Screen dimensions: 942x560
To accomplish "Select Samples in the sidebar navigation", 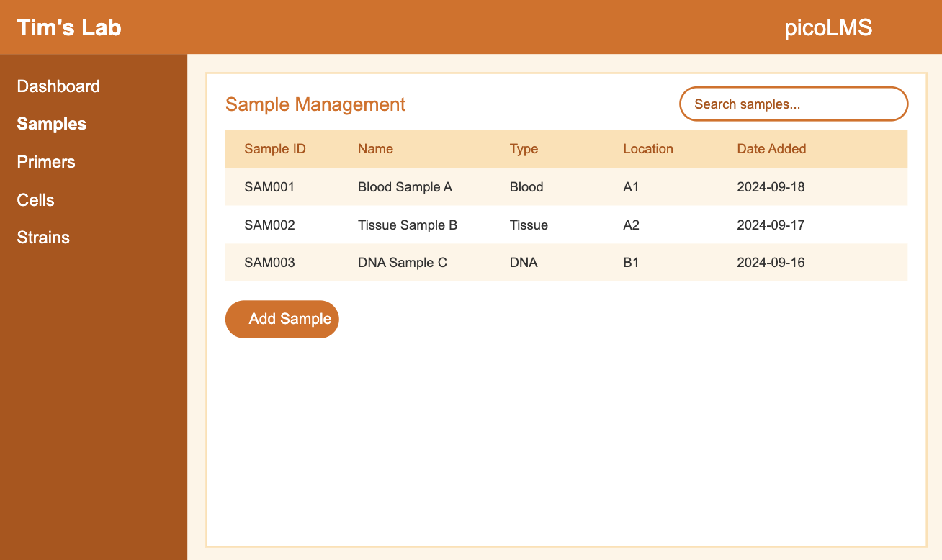I will click(52, 124).
